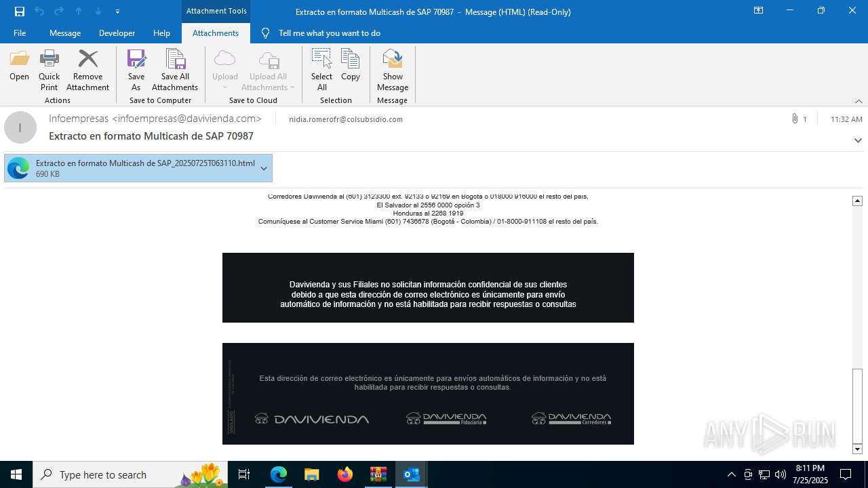Click the save icon in the quick access toolbar
868x488 pixels.
[19, 12]
